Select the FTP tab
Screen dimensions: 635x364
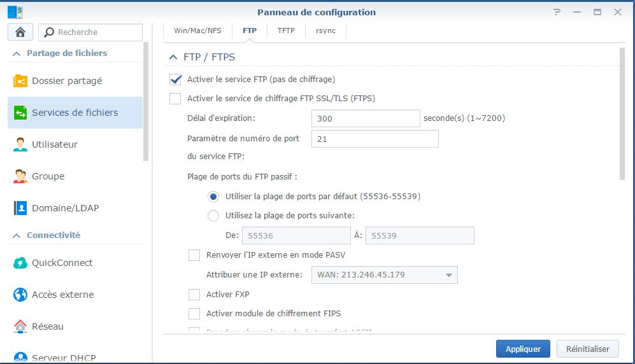(x=250, y=31)
